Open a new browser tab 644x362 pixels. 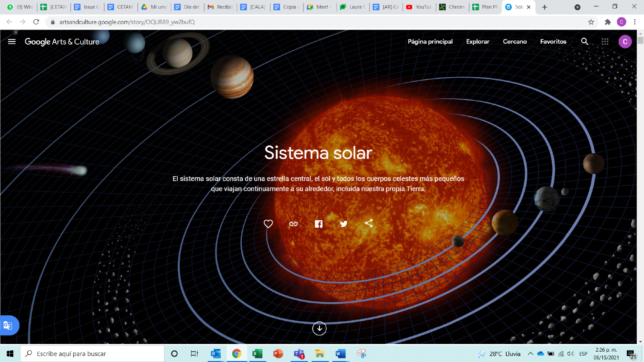(544, 7)
